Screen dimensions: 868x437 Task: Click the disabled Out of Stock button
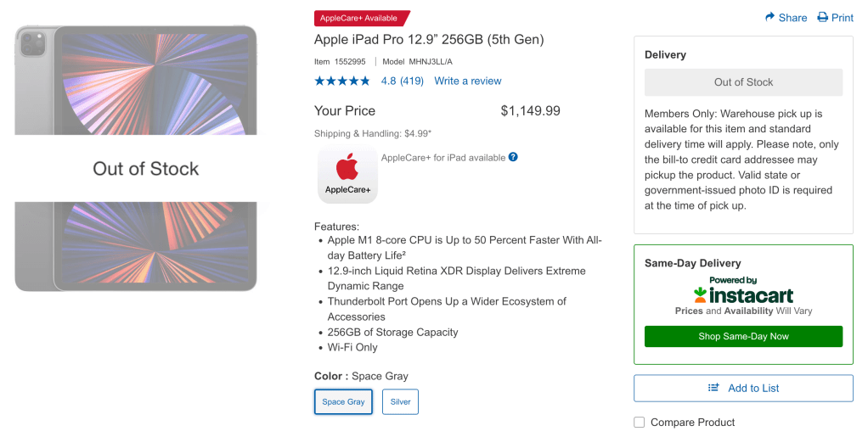pyautogui.click(x=743, y=82)
